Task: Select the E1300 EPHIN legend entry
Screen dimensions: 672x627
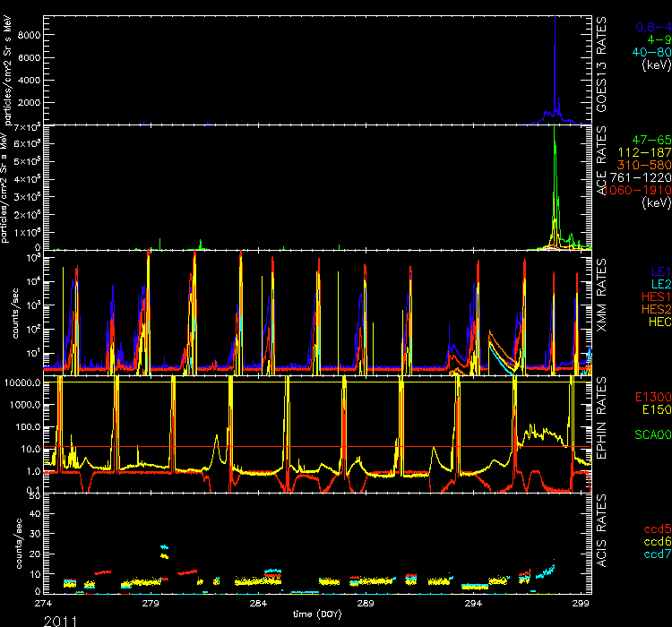Action: coord(651,397)
